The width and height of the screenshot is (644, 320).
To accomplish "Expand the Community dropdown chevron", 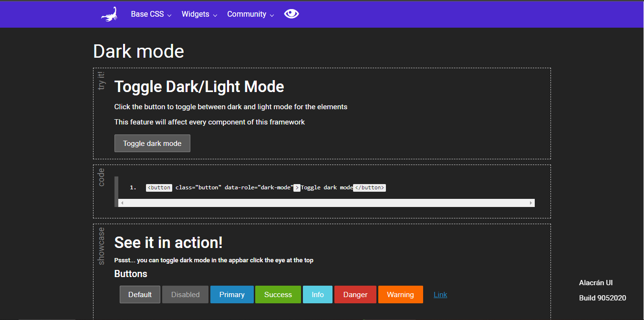I will tap(272, 15).
